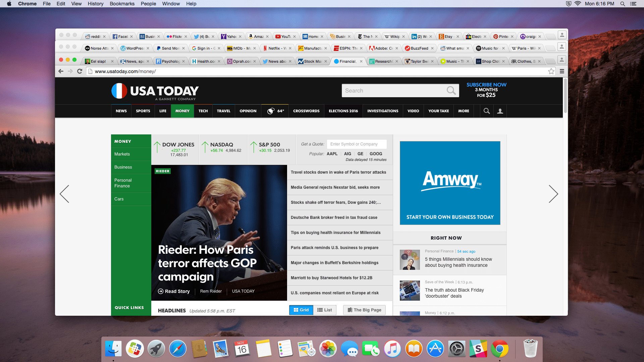This screenshot has width=644, height=362.
Task: Bookmark page with the star icon
Action: pos(551,71)
